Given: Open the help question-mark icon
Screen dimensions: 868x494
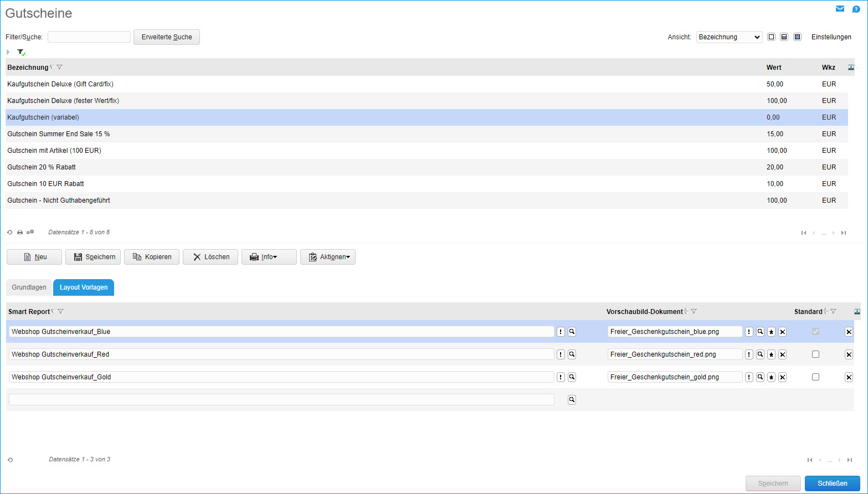Looking at the screenshot, I should tap(856, 9).
